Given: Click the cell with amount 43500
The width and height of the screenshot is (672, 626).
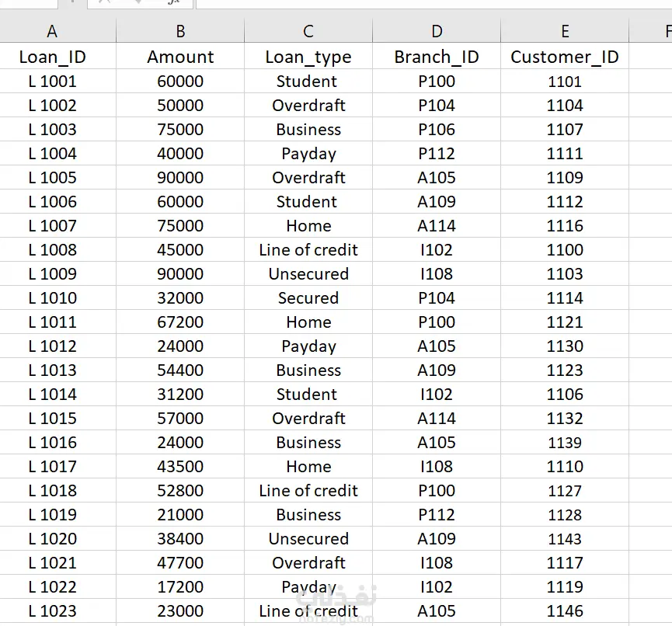Looking at the screenshot, I should (x=180, y=466).
